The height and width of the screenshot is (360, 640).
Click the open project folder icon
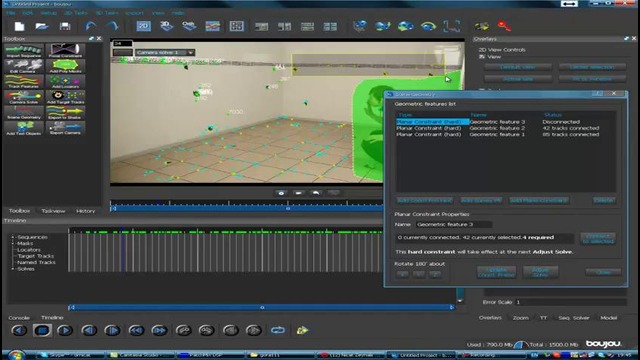point(42,27)
